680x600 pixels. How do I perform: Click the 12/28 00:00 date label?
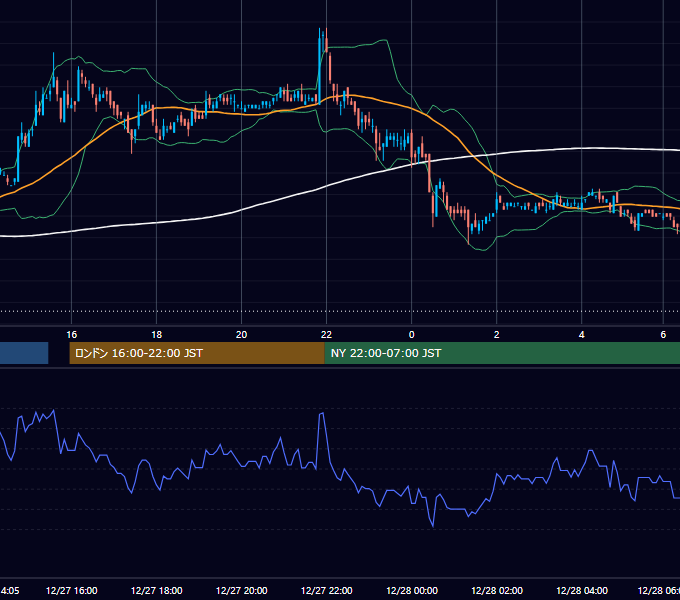click(x=412, y=590)
